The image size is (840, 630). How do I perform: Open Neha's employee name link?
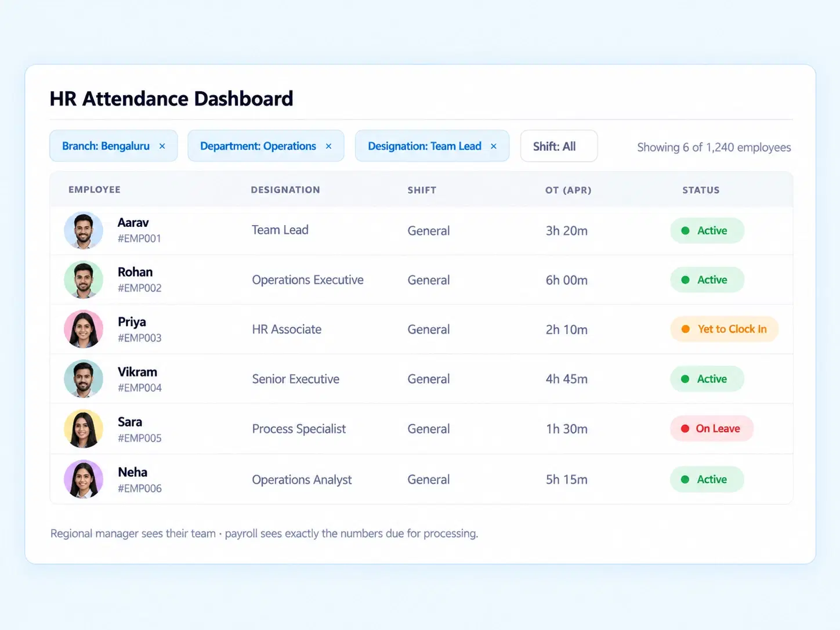132,472
